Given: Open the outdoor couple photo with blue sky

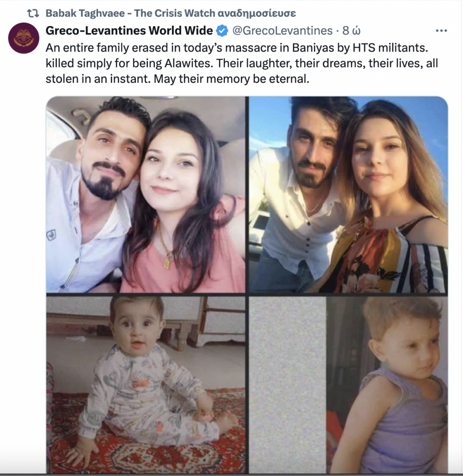Looking at the screenshot, I should [348, 194].
